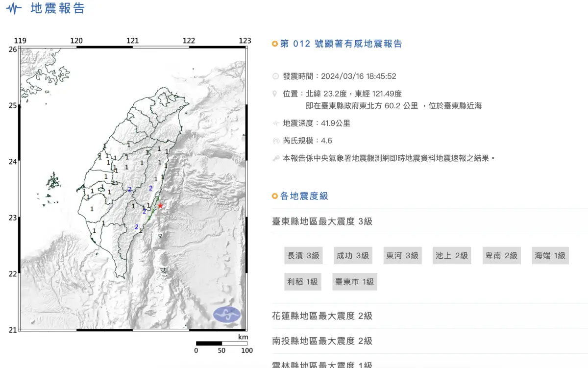Image resolution: width=588 pixels, height=368 pixels.
Task: Click the km distance scale bar on the map
Action: point(221,343)
